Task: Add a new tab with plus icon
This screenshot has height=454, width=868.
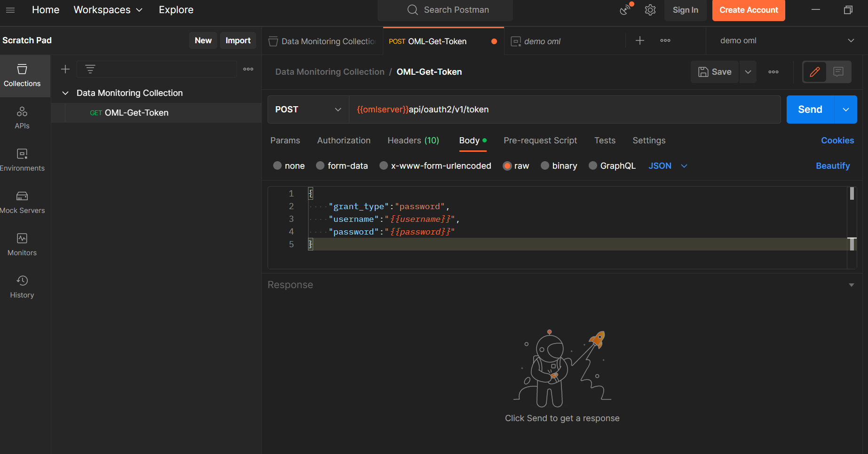Action: tap(640, 41)
